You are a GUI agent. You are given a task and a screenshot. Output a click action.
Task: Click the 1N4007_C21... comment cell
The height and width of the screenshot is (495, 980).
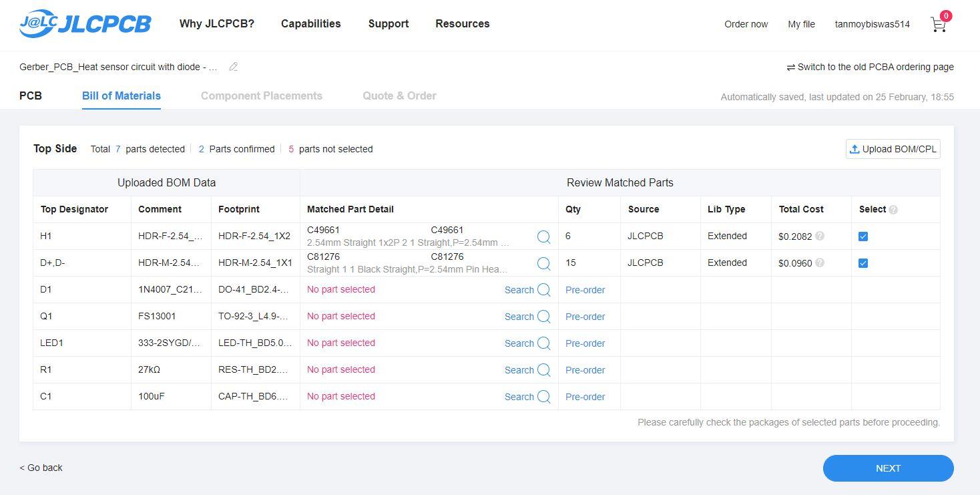pos(170,289)
